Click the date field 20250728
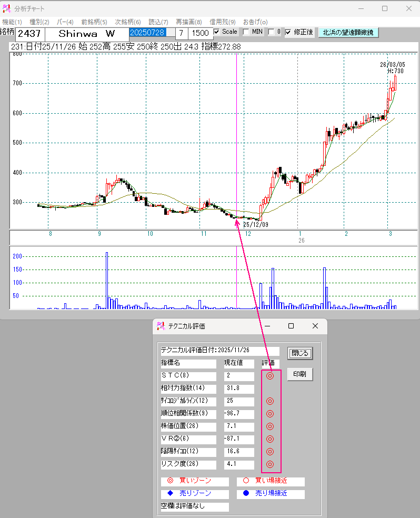This screenshot has width=420, height=518. (x=152, y=33)
